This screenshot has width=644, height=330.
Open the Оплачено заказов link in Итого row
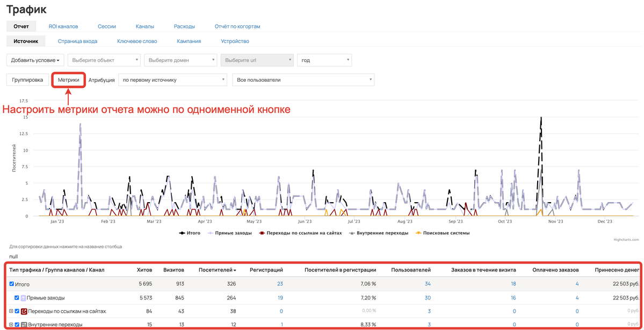(577, 284)
